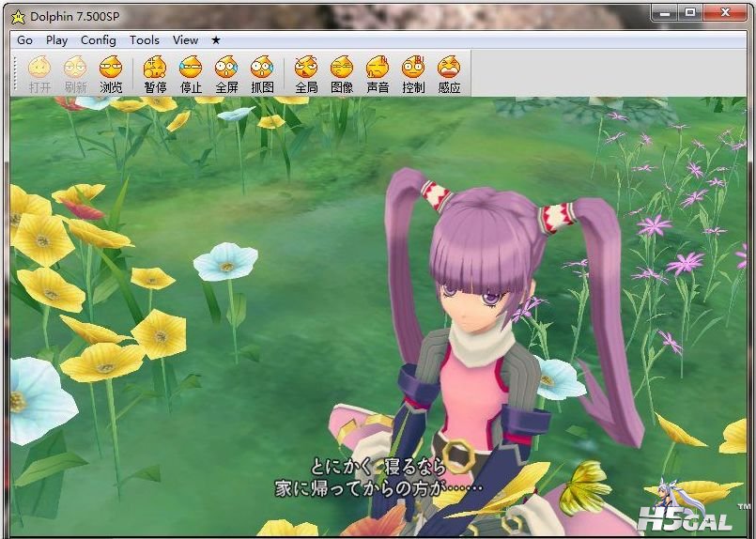Maximize the Dolphin window
This screenshot has width=756, height=539.
pyautogui.click(x=690, y=13)
